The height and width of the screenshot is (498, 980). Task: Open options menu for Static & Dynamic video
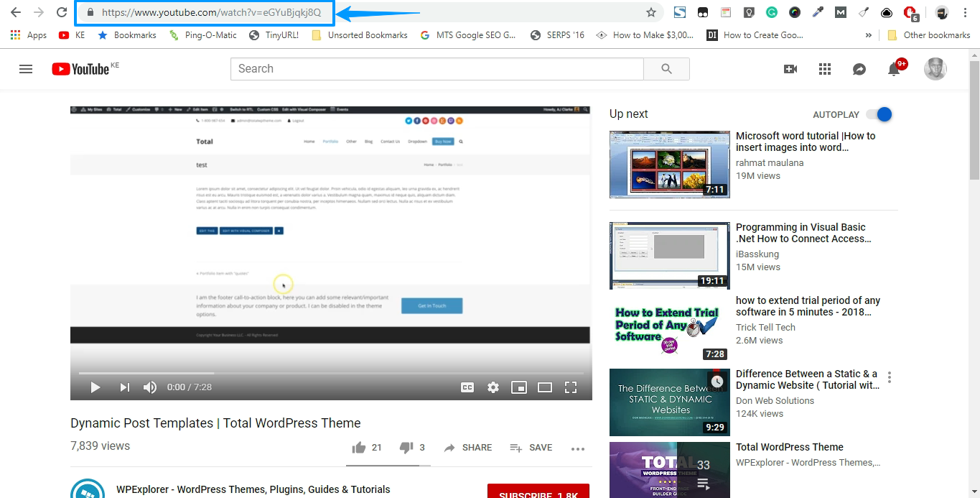pos(890,377)
